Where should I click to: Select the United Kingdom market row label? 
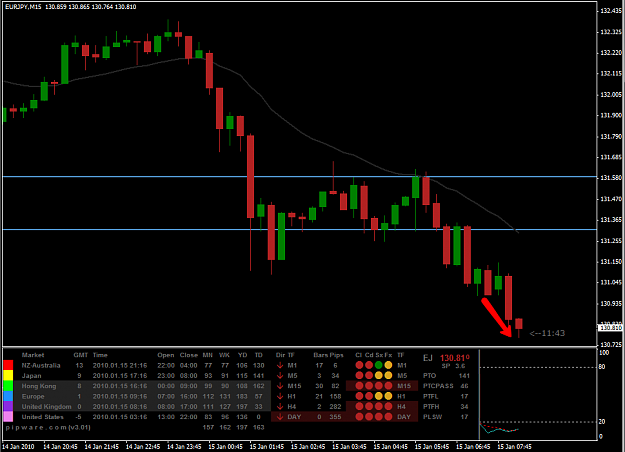click(x=46, y=407)
